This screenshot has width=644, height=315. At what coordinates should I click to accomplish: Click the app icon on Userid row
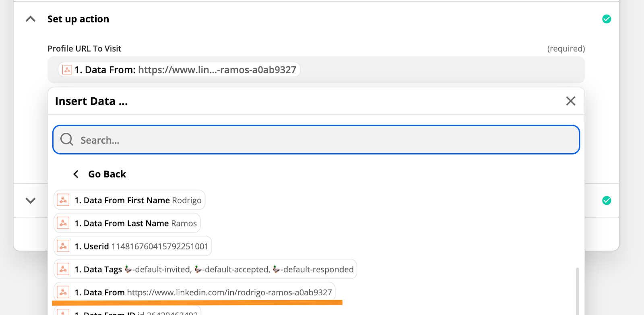tap(63, 246)
